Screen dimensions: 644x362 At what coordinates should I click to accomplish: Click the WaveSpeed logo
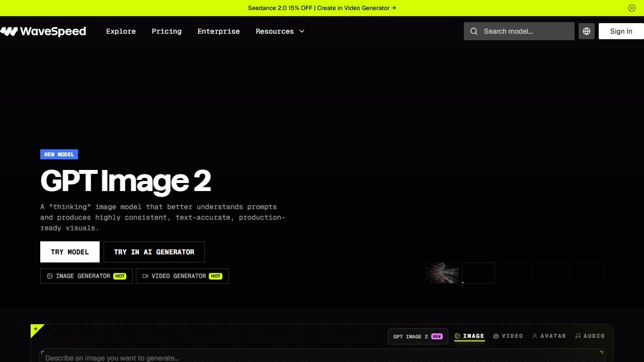pos(43,31)
